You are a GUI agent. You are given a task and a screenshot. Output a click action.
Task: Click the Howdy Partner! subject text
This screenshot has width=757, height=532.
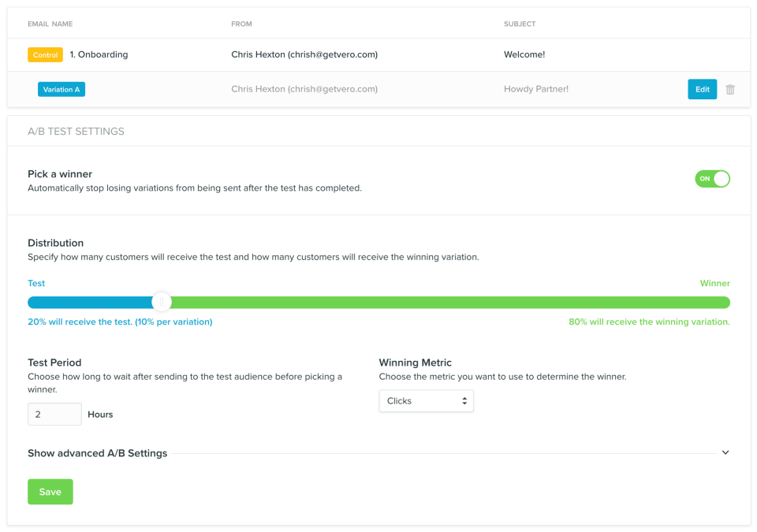coord(536,90)
